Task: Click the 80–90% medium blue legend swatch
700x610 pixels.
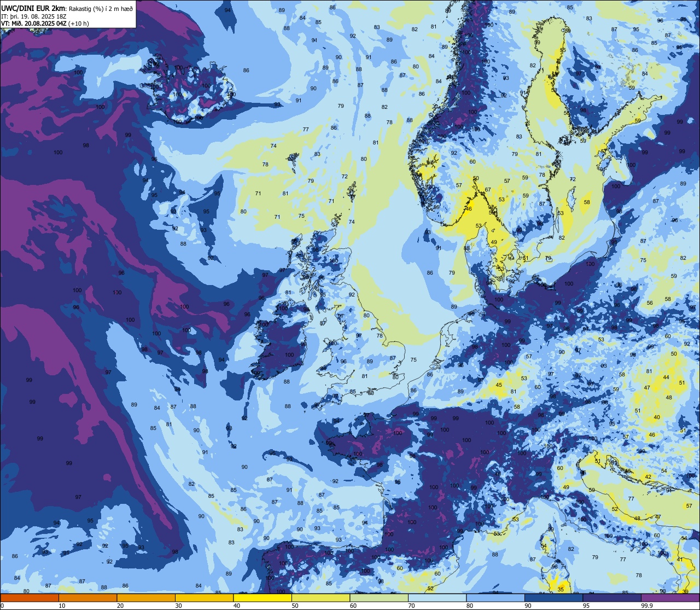Action: 495,597
